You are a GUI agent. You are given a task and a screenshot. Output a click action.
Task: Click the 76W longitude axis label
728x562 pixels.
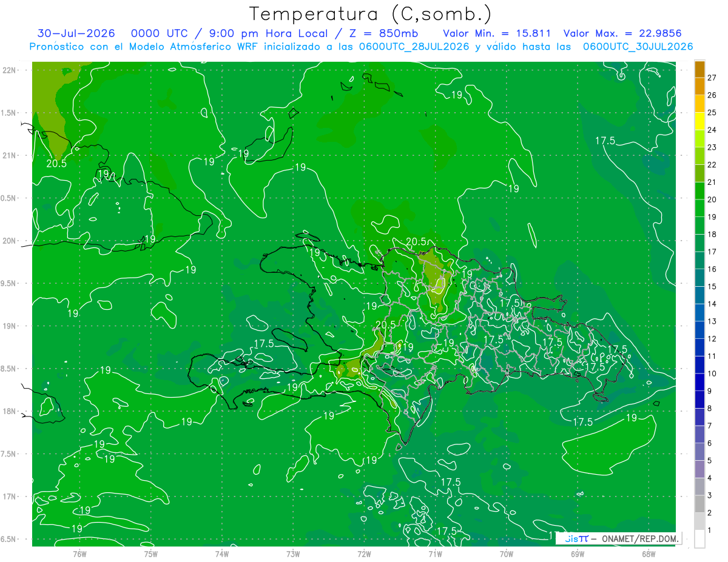coord(79,554)
